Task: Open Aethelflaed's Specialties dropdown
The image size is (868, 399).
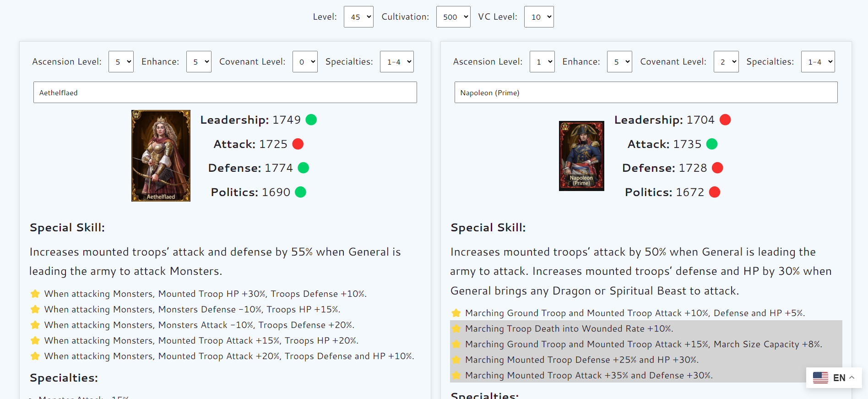Action: tap(397, 62)
